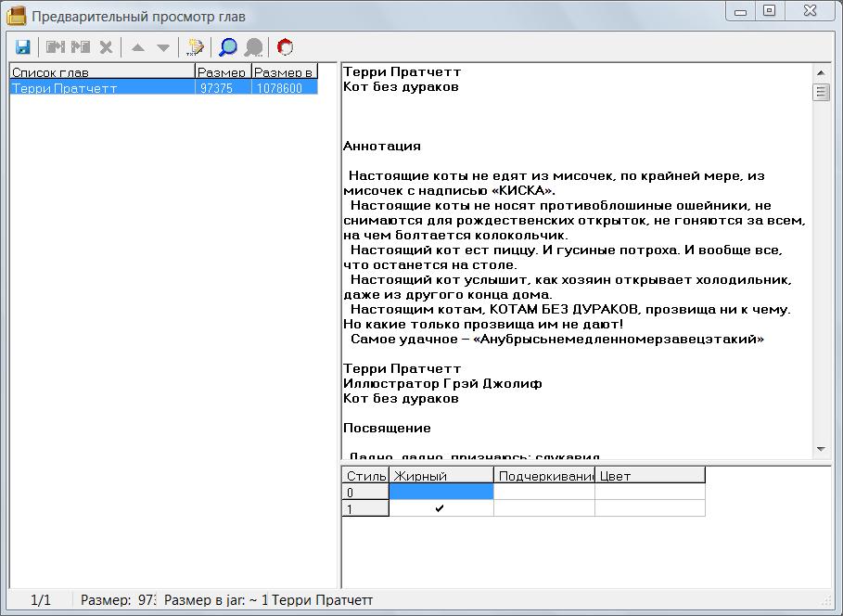
Task: Move chapter down with the arrow icon
Action: coord(163,47)
